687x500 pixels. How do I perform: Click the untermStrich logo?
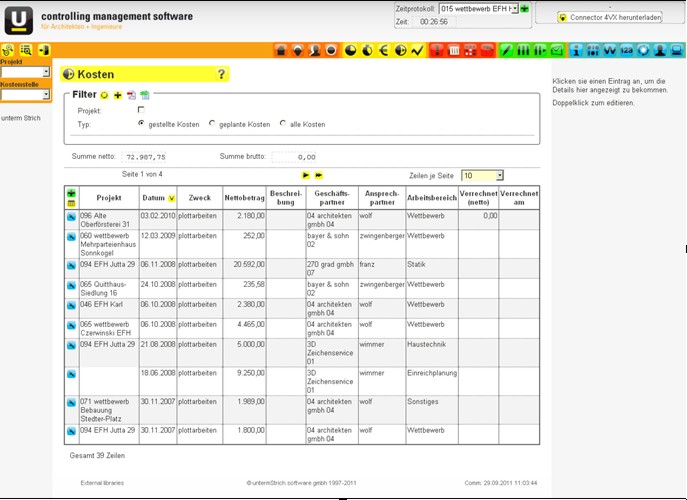[18, 20]
